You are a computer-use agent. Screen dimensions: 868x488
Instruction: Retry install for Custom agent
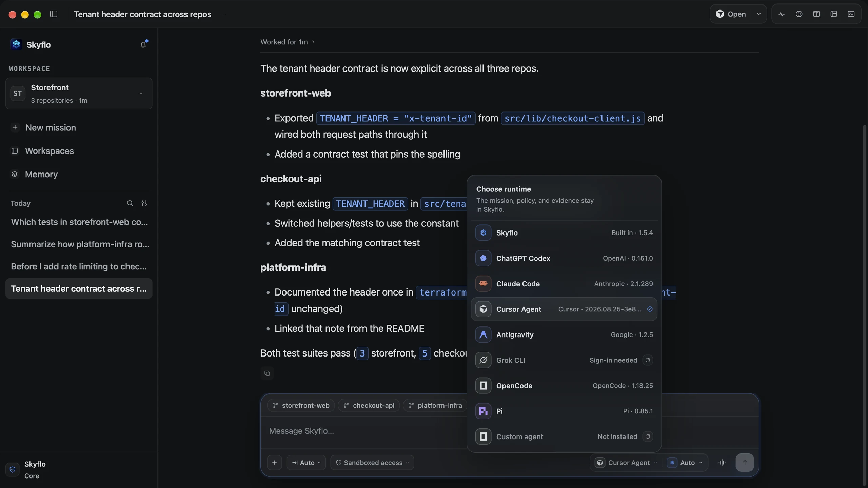click(x=648, y=436)
